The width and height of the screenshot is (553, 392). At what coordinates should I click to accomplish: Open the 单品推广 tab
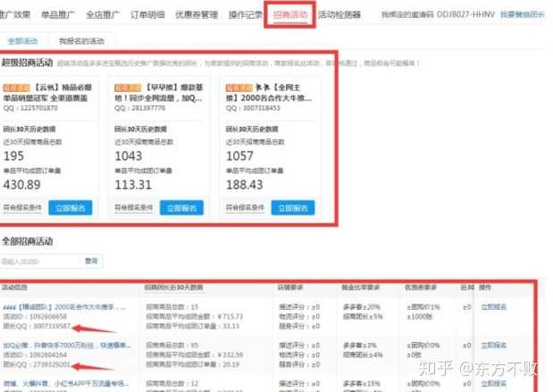(58, 15)
